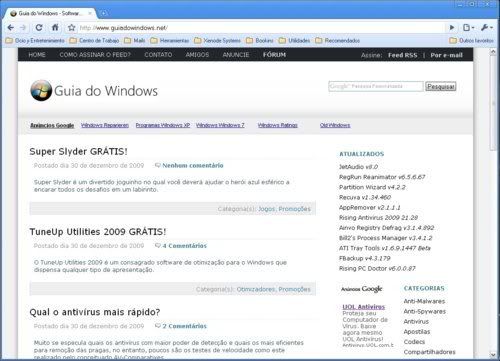500x361 pixels.
Task: Open JetAudio v8.0 in Atualizados
Action: [358, 167]
